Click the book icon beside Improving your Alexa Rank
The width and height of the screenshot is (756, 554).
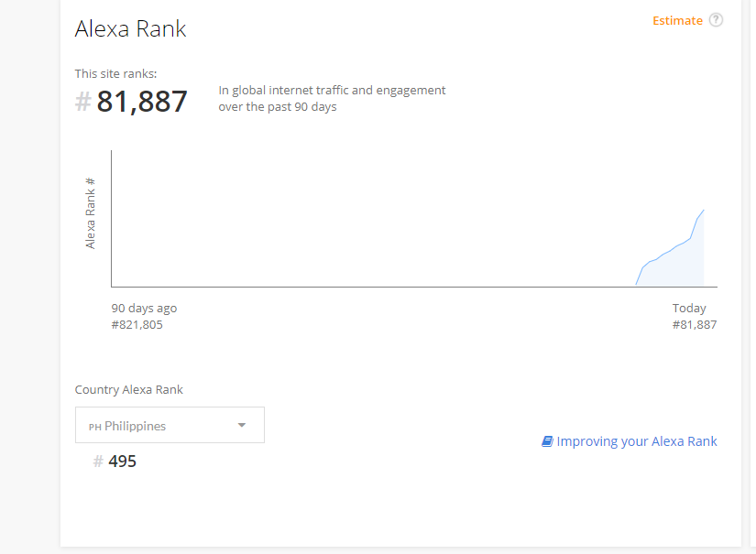coord(547,441)
